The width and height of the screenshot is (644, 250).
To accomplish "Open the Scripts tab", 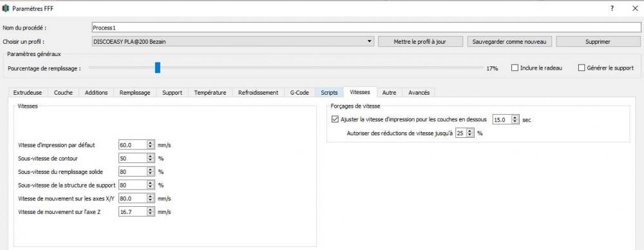I will pos(329,93).
